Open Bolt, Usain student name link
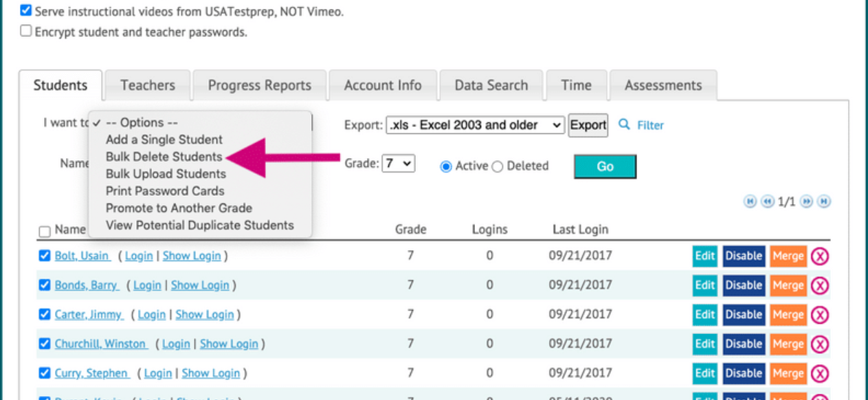Screen dimensions: 868x400 click(82, 256)
